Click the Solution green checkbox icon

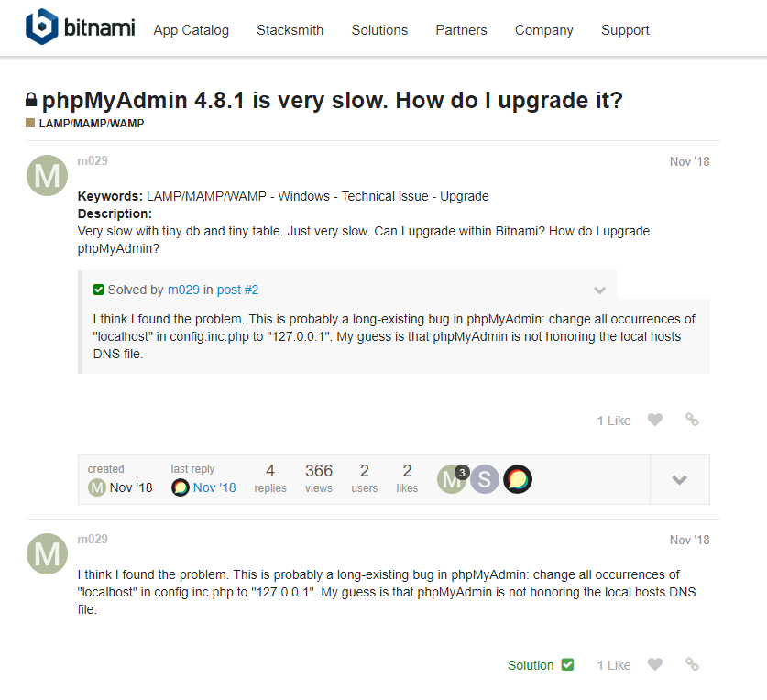(567, 665)
